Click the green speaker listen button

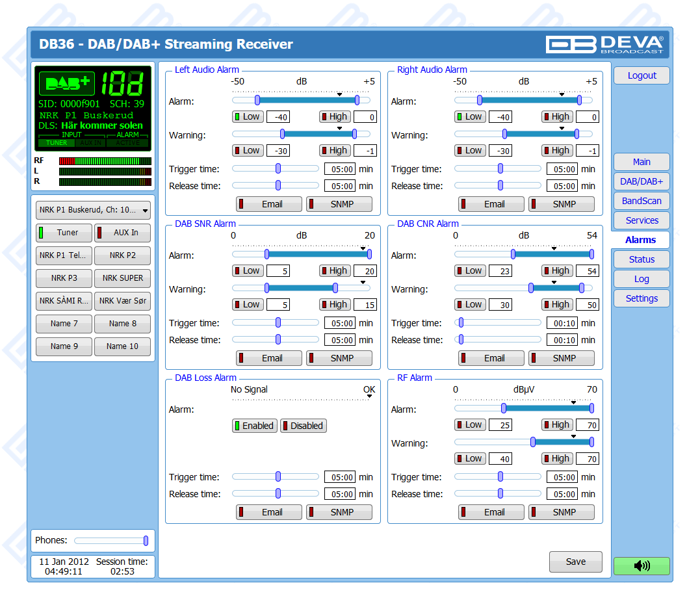tap(641, 565)
